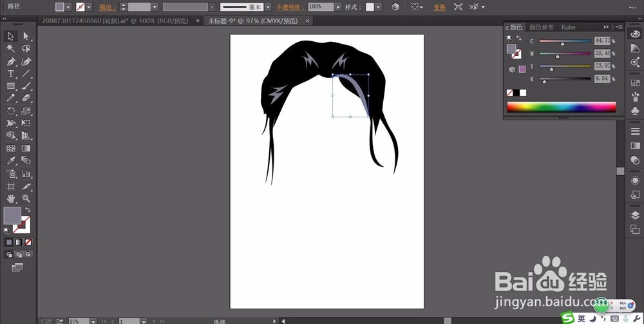Select the Hand tool

coord(11,199)
